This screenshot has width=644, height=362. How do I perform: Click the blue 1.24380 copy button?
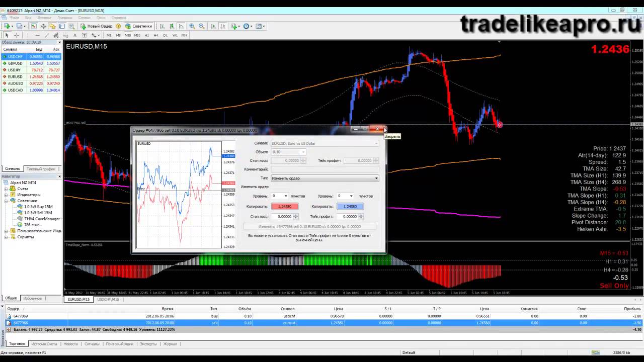click(x=350, y=206)
